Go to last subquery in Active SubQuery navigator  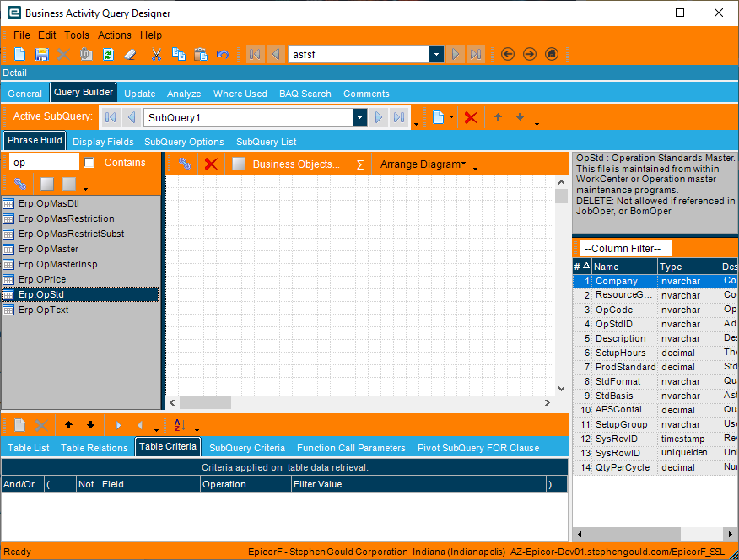tap(399, 117)
